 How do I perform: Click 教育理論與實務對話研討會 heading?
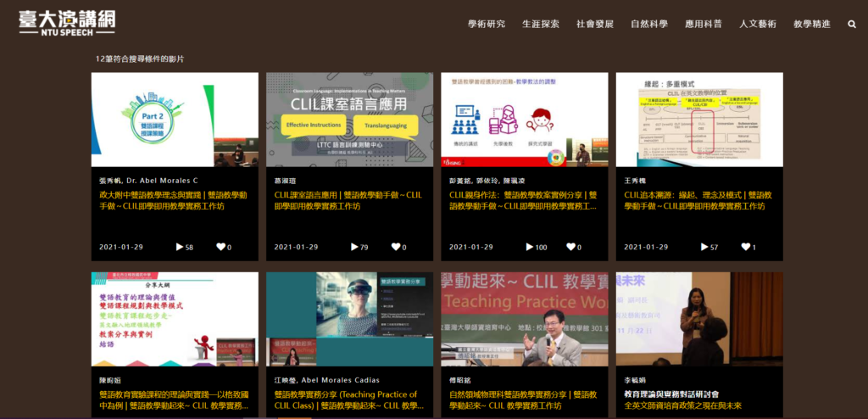click(x=671, y=394)
